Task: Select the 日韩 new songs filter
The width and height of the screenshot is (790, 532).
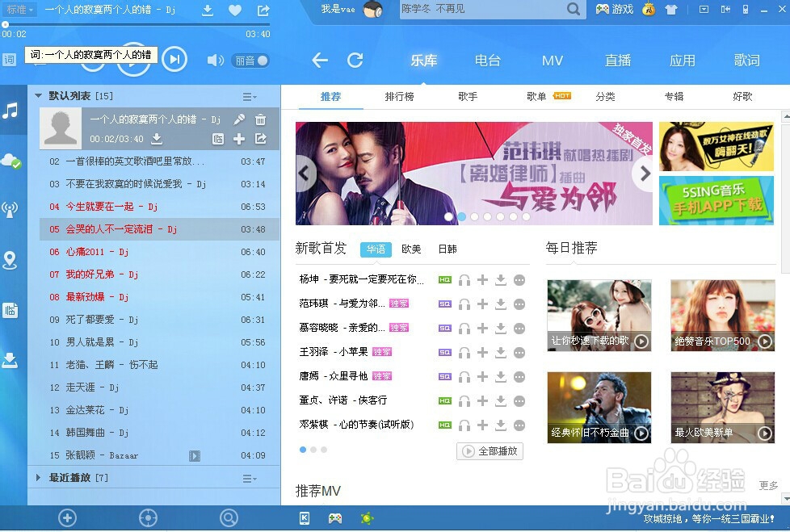Action: click(448, 249)
